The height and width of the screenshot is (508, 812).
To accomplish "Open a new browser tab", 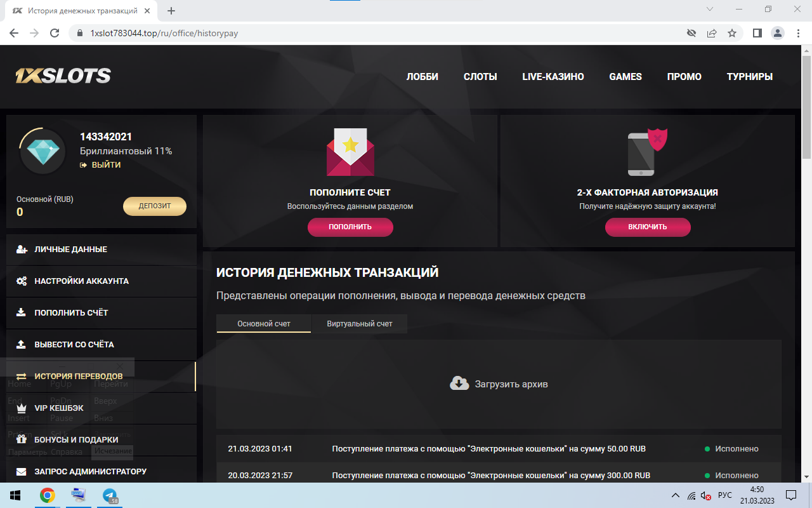I will pos(171,11).
